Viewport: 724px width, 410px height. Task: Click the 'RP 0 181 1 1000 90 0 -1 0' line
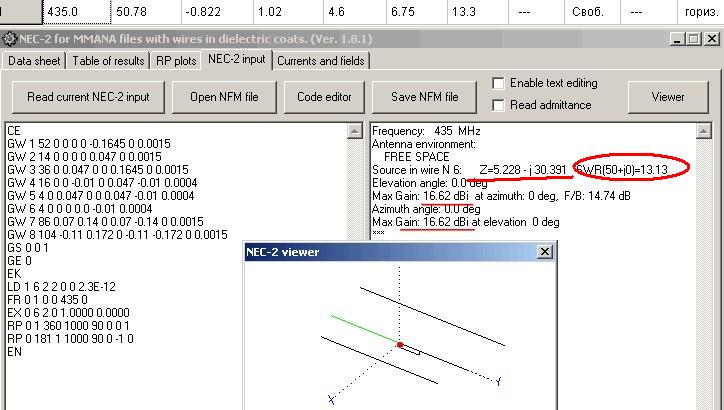[70, 338]
